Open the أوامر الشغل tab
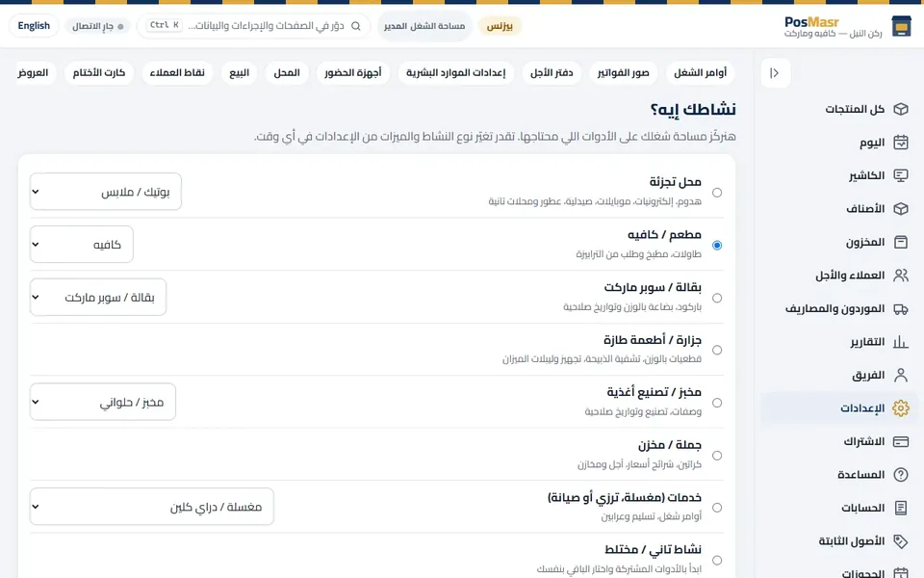 pos(700,73)
